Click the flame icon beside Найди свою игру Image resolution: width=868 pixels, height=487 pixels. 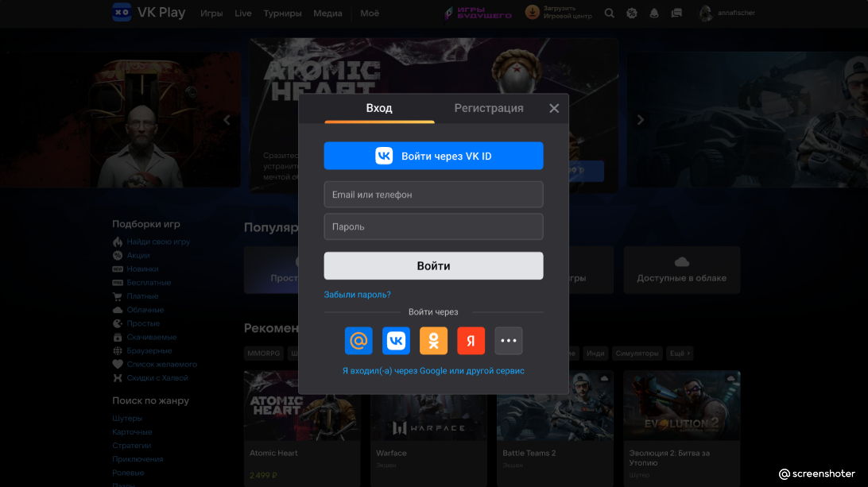tap(118, 242)
